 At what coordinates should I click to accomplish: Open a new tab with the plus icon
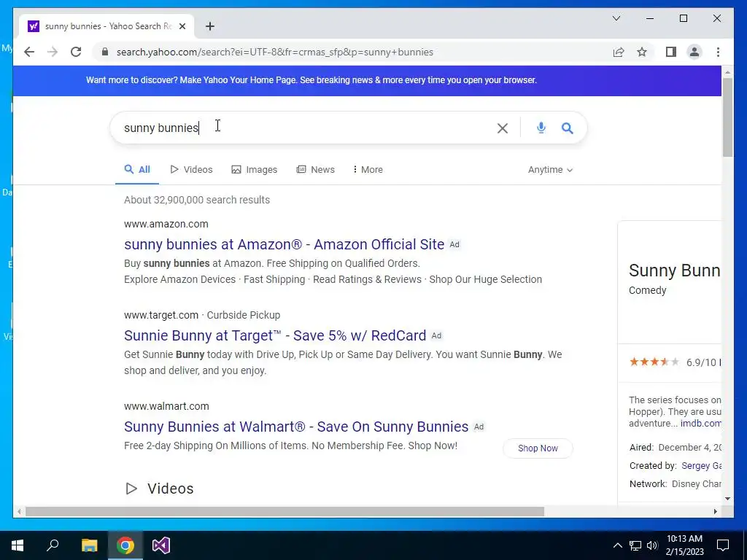tap(210, 26)
